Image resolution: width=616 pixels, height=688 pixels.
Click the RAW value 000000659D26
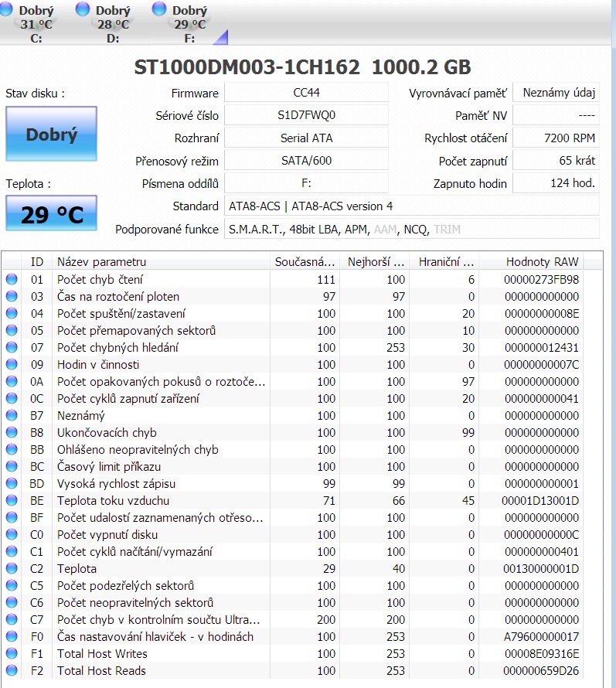[541, 670]
